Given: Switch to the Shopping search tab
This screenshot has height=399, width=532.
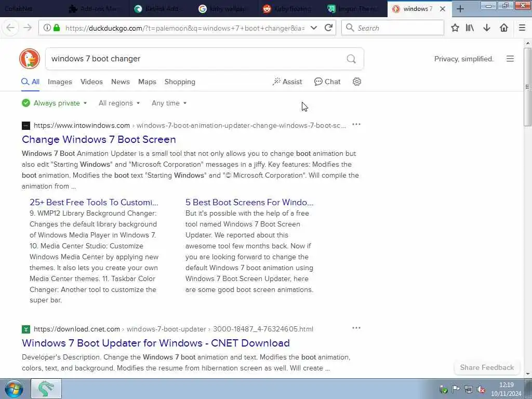Looking at the screenshot, I should 180,82.
